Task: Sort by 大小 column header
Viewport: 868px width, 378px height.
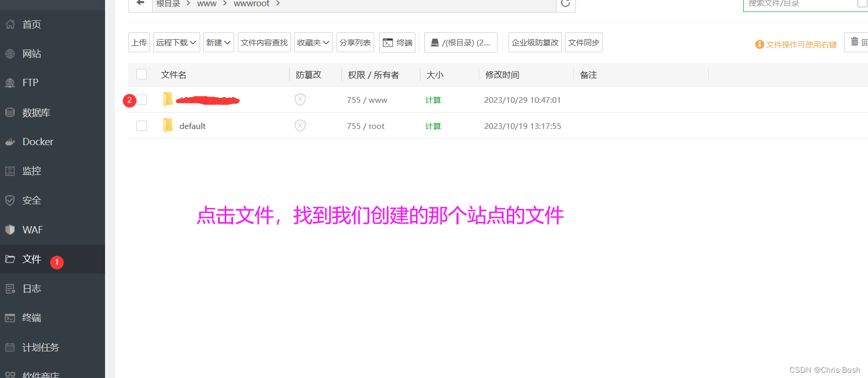Action: [435, 75]
